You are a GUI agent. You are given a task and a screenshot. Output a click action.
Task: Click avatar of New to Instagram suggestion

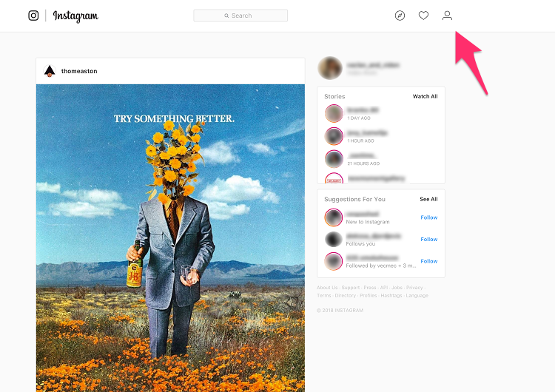point(334,217)
